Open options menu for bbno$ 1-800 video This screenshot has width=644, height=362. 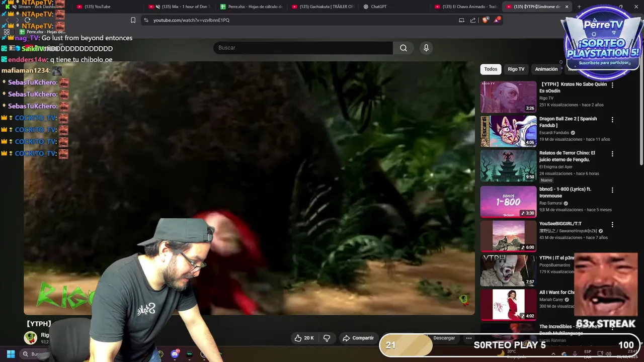click(612, 190)
